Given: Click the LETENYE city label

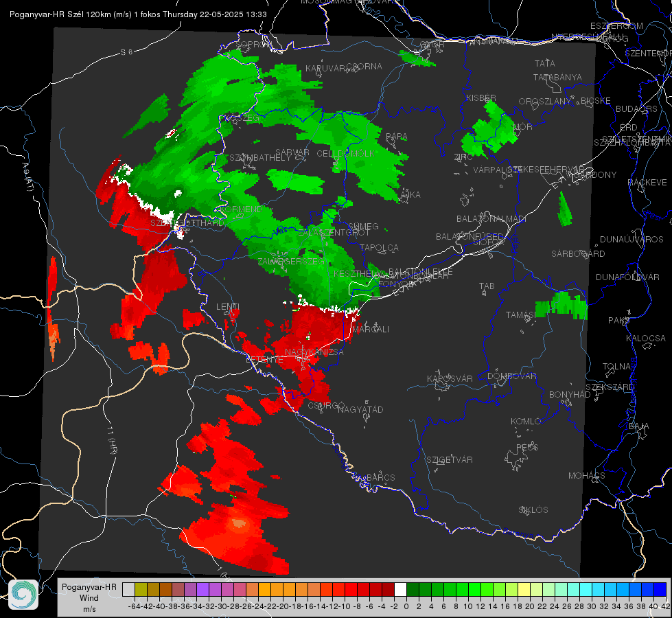Looking at the screenshot, I should click(264, 360).
